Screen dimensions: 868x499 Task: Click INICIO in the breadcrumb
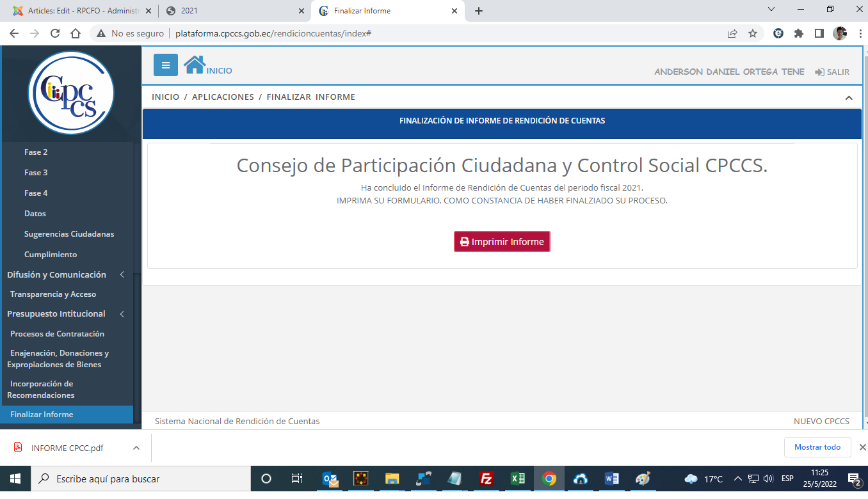pos(165,97)
